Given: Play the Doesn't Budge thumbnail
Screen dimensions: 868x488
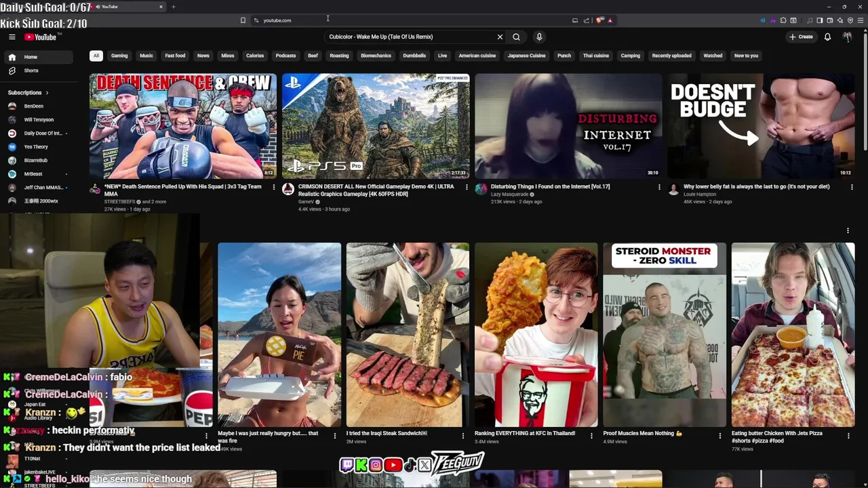Looking at the screenshot, I should point(761,126).
